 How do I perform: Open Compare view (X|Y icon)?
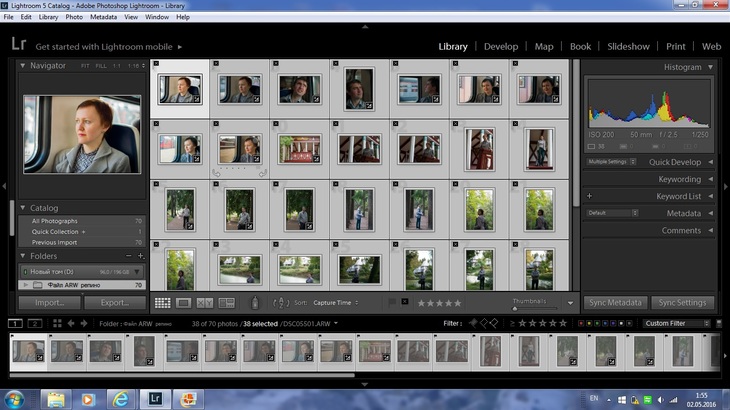click(204, 303)
